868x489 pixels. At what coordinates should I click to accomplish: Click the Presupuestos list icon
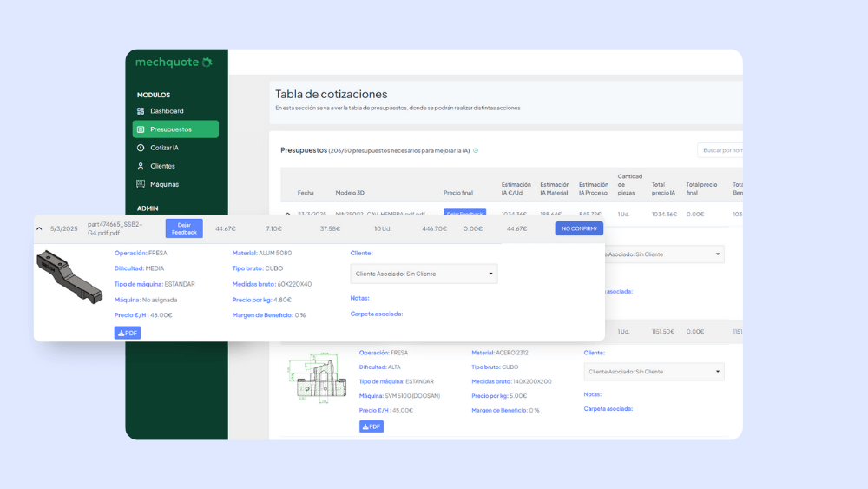click(x=141, y=129)
